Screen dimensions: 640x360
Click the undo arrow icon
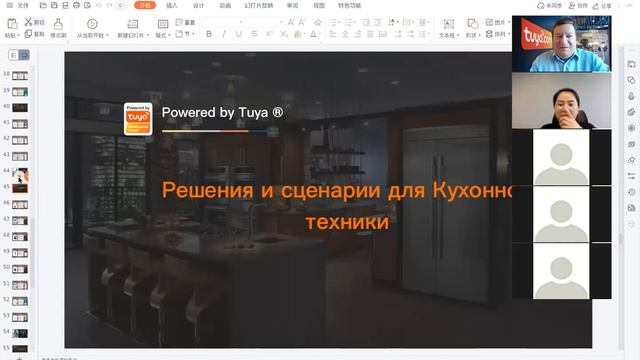pos(99,5)
